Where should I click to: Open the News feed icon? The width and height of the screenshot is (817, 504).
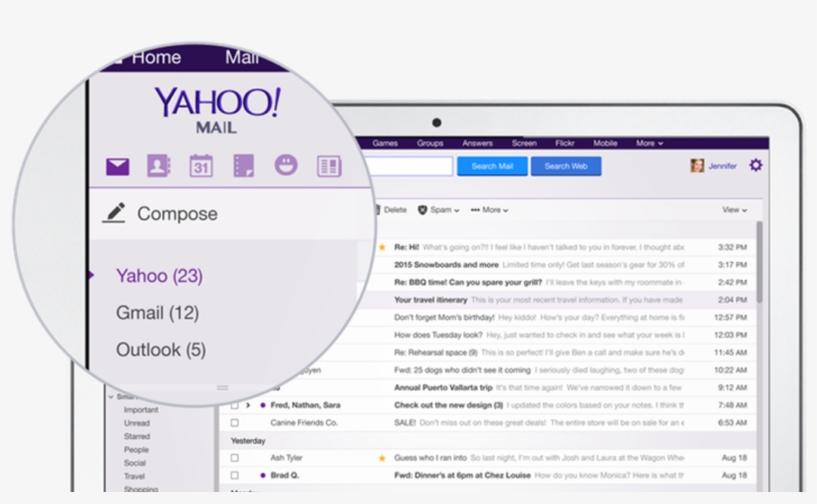tap(330, 166)
